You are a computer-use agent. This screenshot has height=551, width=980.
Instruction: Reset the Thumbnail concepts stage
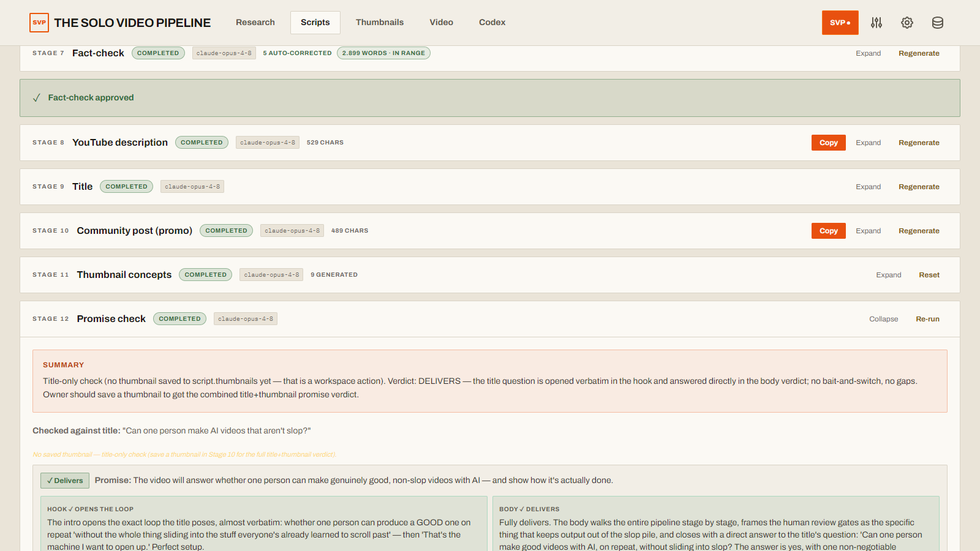click(x=929, y=275)
